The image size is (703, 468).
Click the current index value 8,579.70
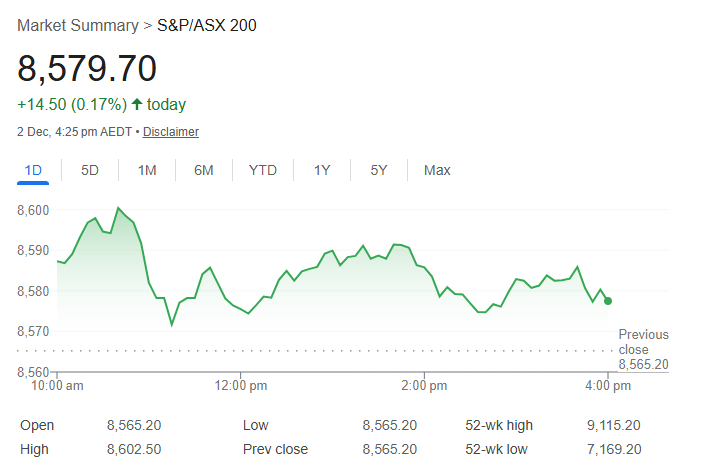click(87, 69)
